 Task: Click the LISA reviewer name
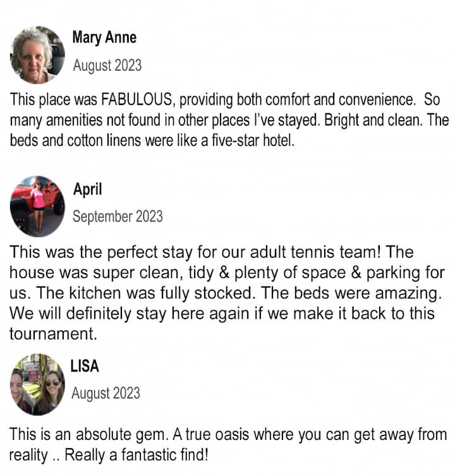pyautogui.click(x=85, y=367)
